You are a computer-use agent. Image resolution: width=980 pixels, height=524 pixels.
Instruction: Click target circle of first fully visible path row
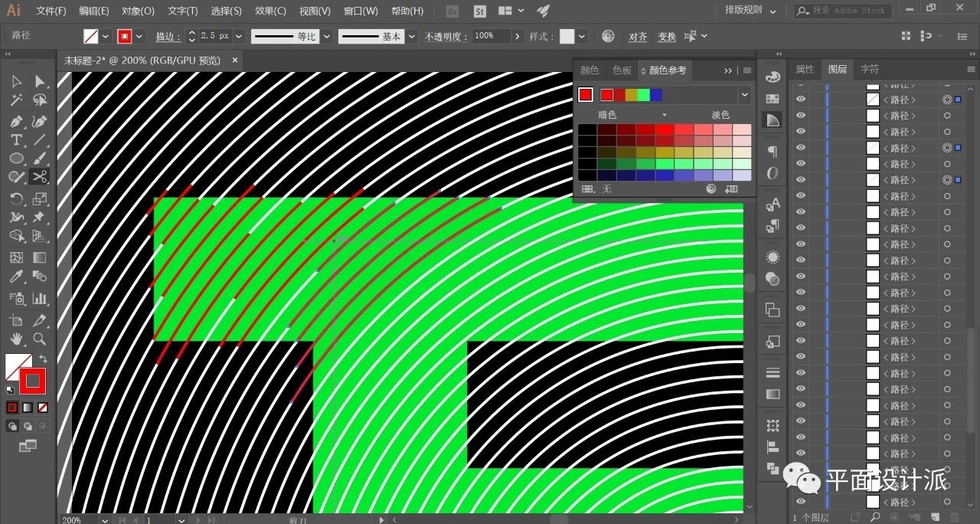click(947, 100)
